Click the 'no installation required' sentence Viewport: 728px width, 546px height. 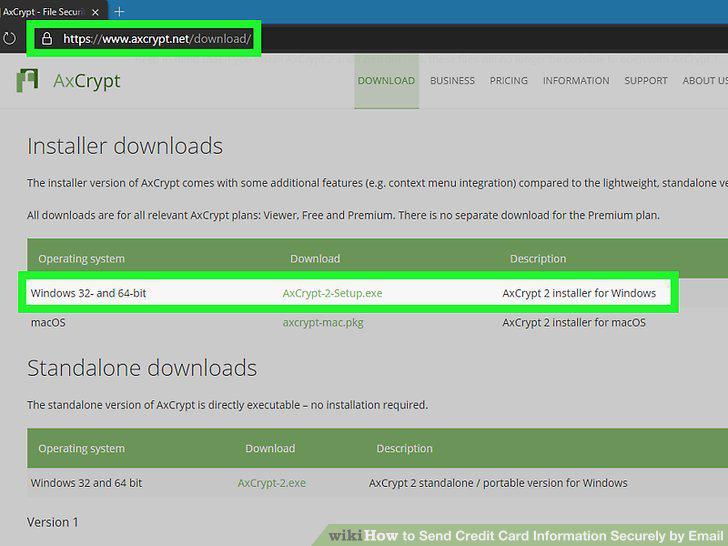point(228,405)
